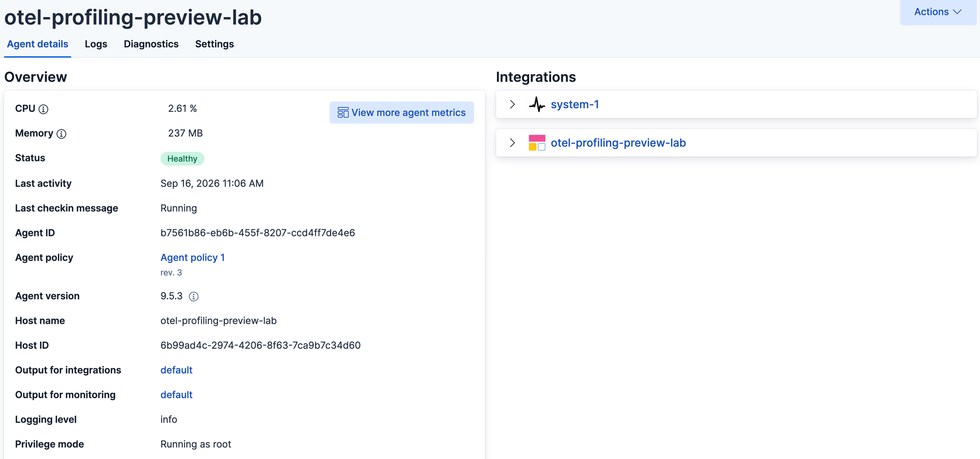Click the Last activity timestamp Sep 16, 2026
This screenshot has height=459, width=980.
[x=212, y=183]
